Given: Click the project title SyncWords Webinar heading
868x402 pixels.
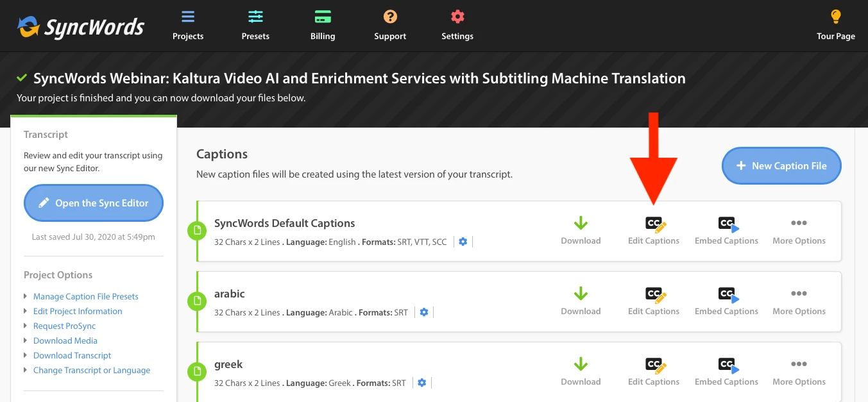Looking at the screenshot, I should tap(359, 79).
